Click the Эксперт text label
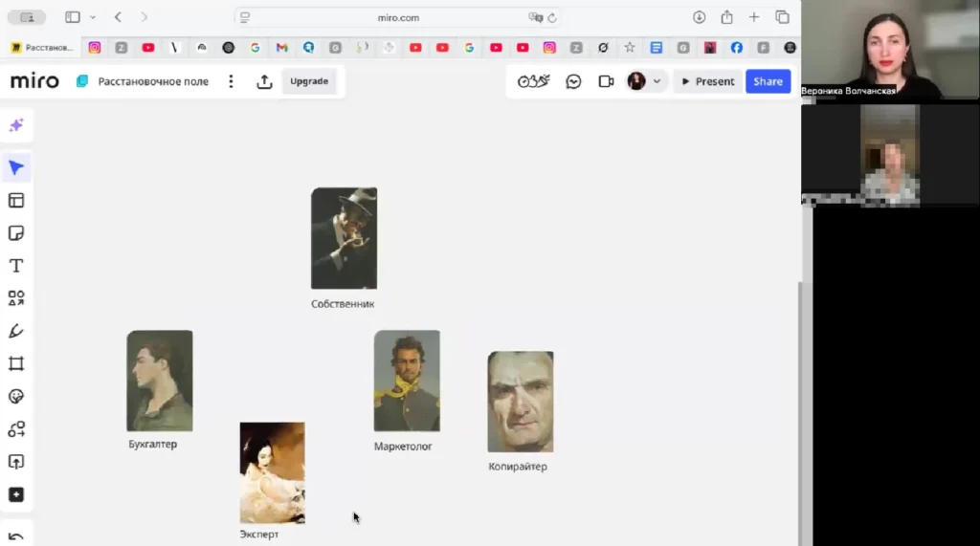Viewport: 980px width, 546px height. (x=258, y=535)
